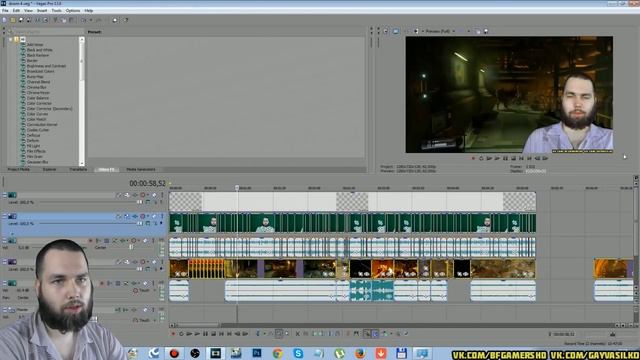Solo the second (highlighted) video track

click(x=162, y=216)
